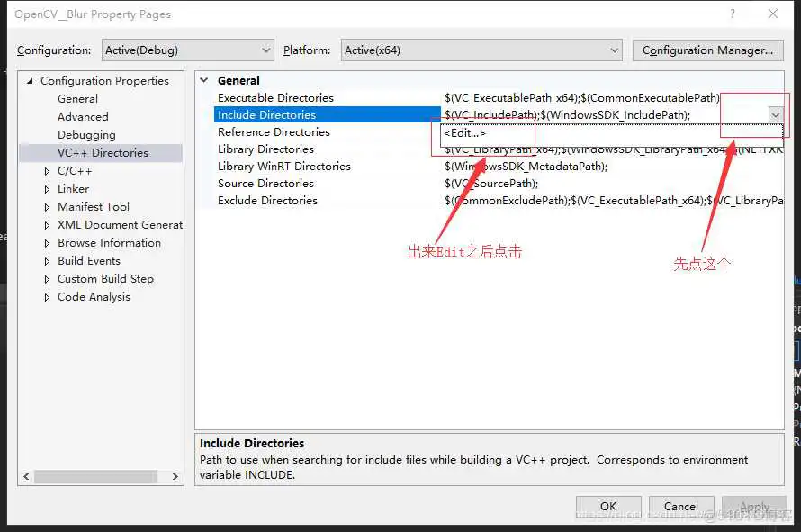Expand the C/C++ tree node
Viewport: 801px width, 532px height.
47,171
